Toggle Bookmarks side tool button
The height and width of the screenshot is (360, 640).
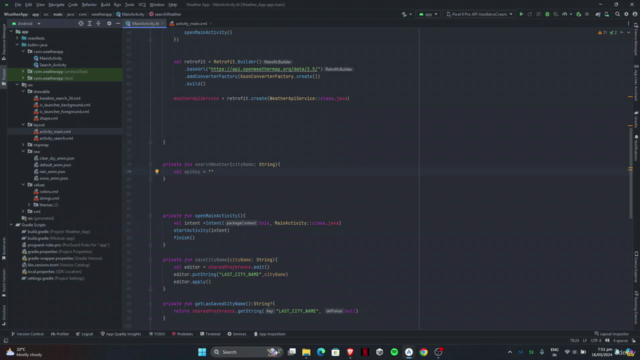(4, 248)
